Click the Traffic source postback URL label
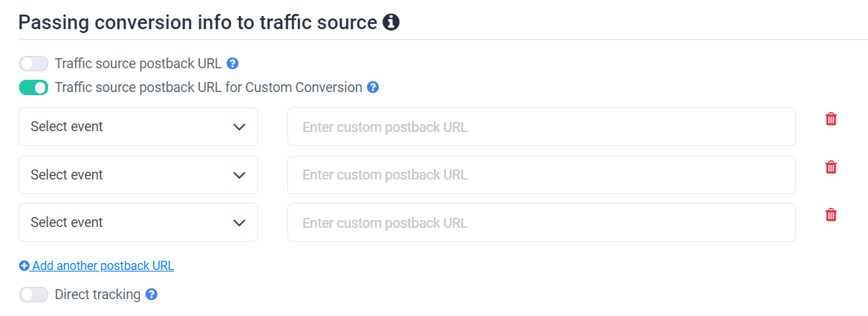 (138, 64)
